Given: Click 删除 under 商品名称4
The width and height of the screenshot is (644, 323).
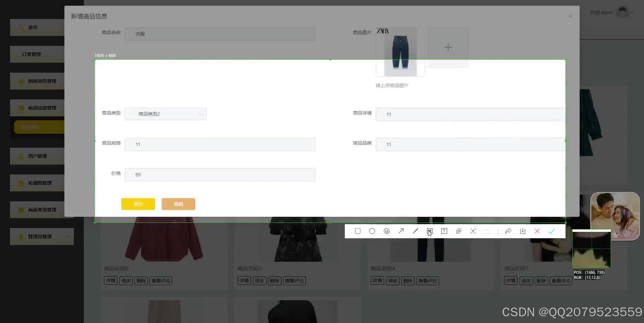Looking at the screenshot, I should tap(408, 281).
